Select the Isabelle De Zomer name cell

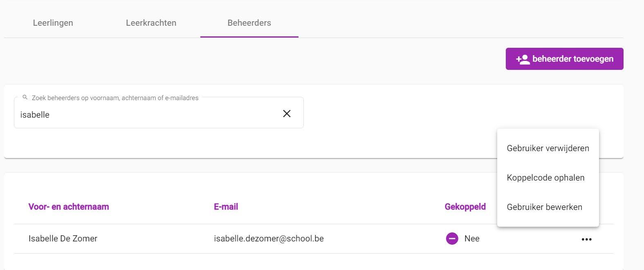coord(63,239)
